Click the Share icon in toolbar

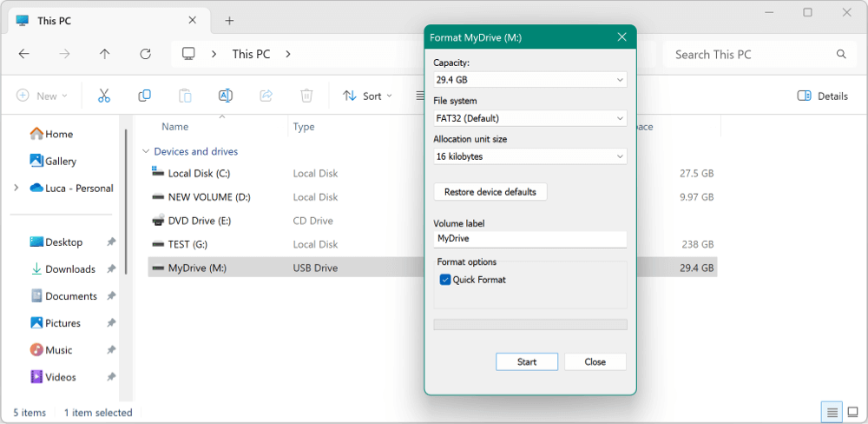266,96
